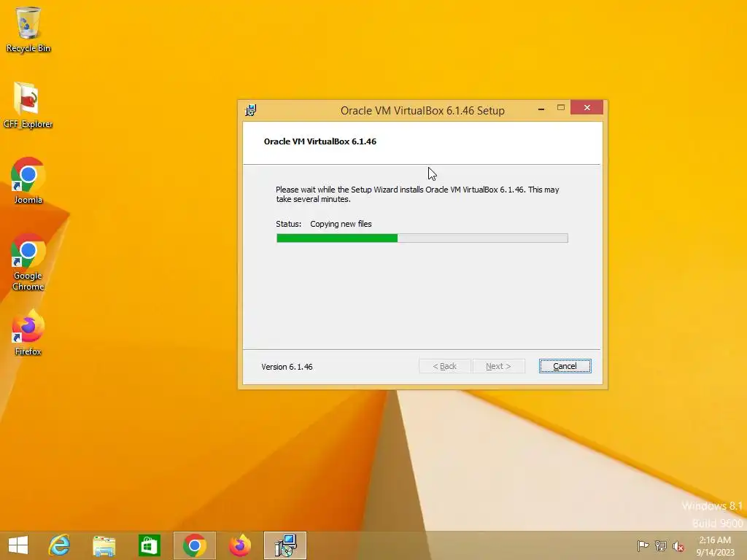Click the VirtualBox setup title bar icon

pos(251,111)
